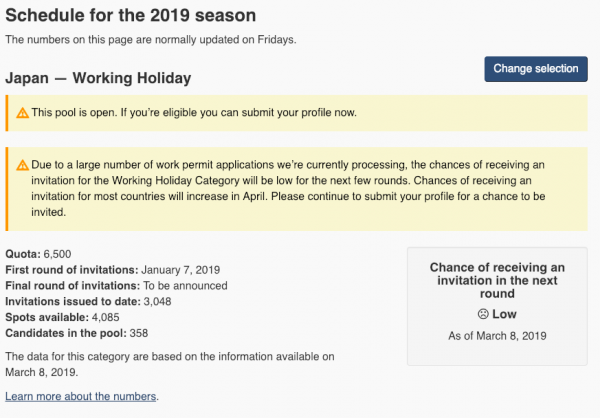Click the Chance of receiving an invitation heading
Image resolution: width=600 pixels, height=418 pixels.
coord(497,282)
